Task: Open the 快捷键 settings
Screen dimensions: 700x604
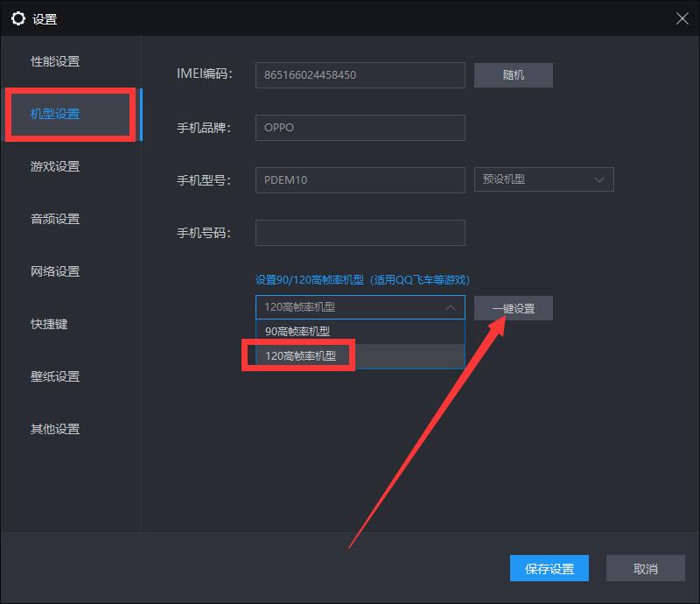Action: [x=49, y=324]
